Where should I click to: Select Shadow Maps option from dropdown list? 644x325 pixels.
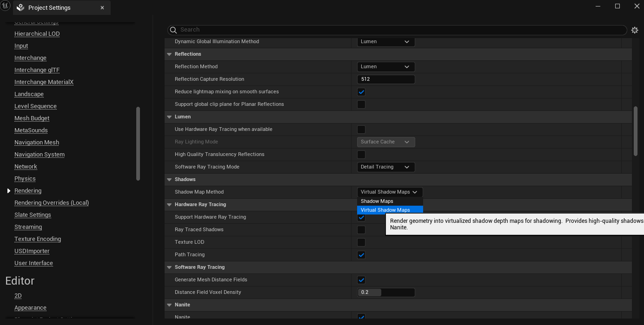390,201
